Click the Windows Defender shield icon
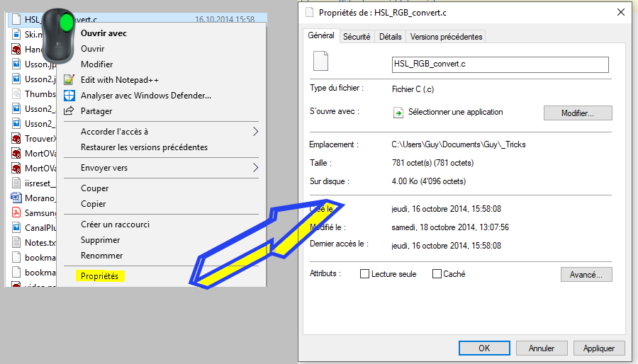Viewport: 638px width, 364px height. [69, 96]
